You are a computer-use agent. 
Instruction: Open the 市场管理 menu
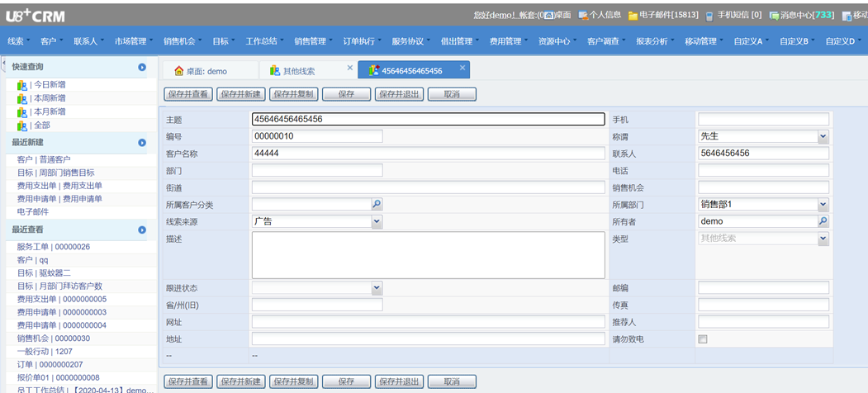135,41
